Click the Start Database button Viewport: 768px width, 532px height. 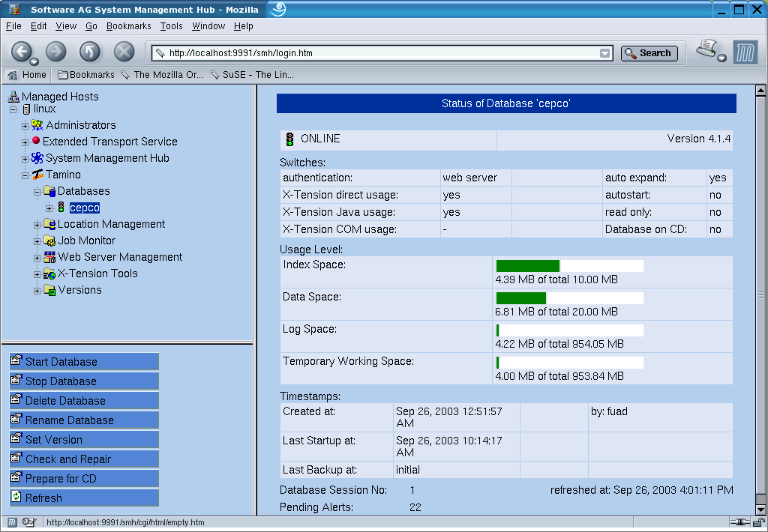84,362
